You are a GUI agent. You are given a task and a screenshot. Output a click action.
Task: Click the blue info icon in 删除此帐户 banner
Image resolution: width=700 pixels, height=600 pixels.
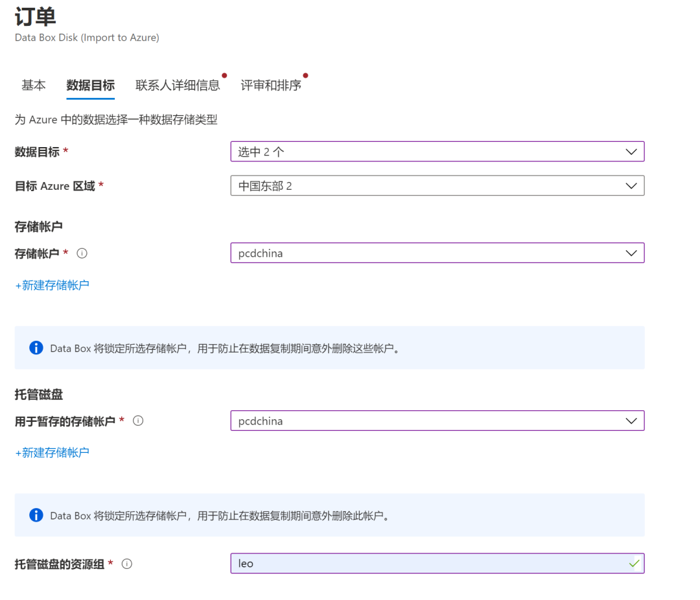coord(36,515)
